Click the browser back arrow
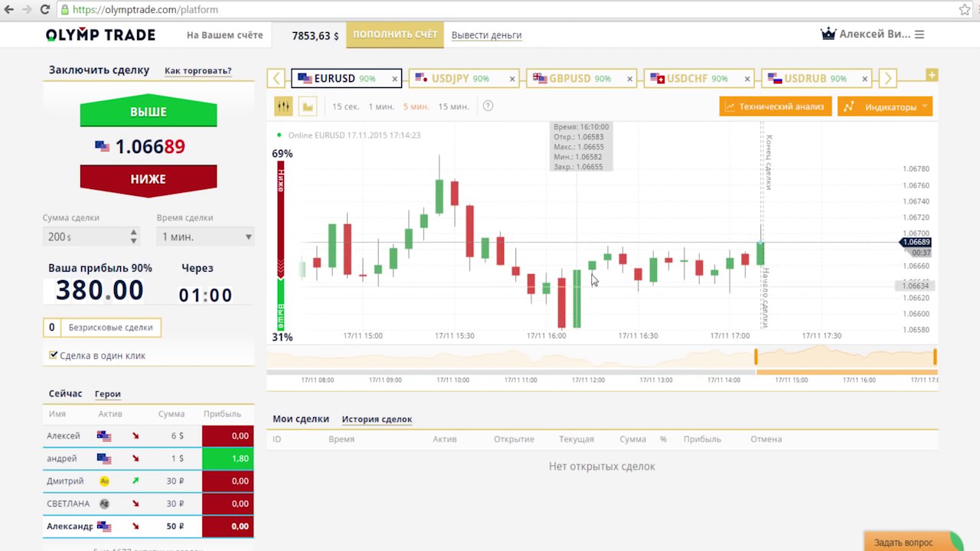 pyautogui.click(x=9, y=10)
